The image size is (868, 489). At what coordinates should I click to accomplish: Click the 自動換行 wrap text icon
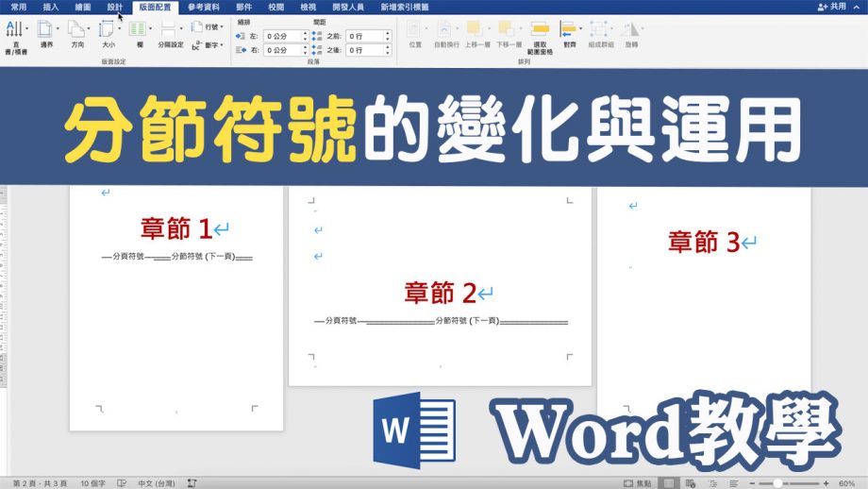[444, 29]
